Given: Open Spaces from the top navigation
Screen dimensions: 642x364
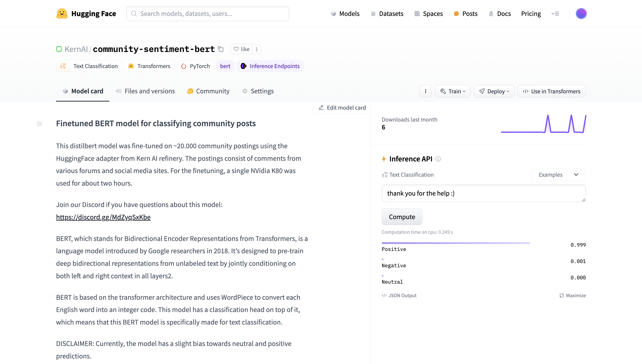Looking at the screenshot, I should coord(428,14).
